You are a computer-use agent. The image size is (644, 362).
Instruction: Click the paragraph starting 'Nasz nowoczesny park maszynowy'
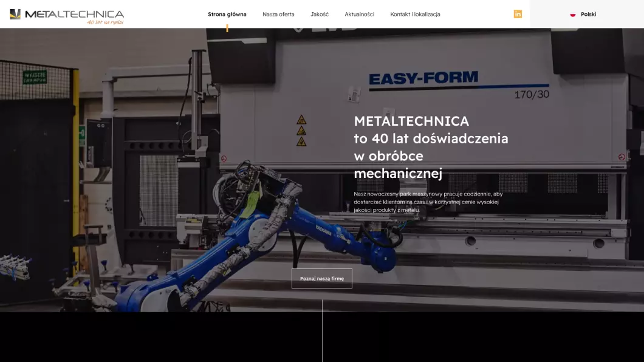(x=428, y=202)
